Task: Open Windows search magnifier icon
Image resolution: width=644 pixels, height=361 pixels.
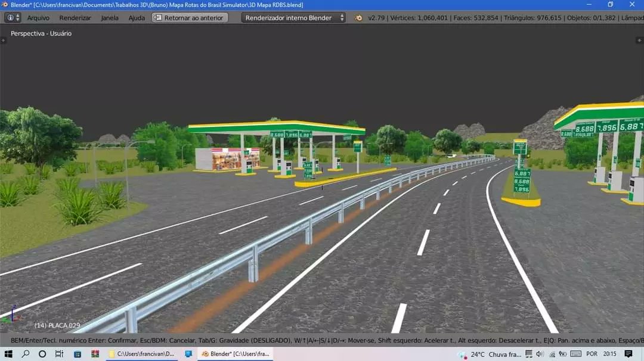Action: (26, 354)
